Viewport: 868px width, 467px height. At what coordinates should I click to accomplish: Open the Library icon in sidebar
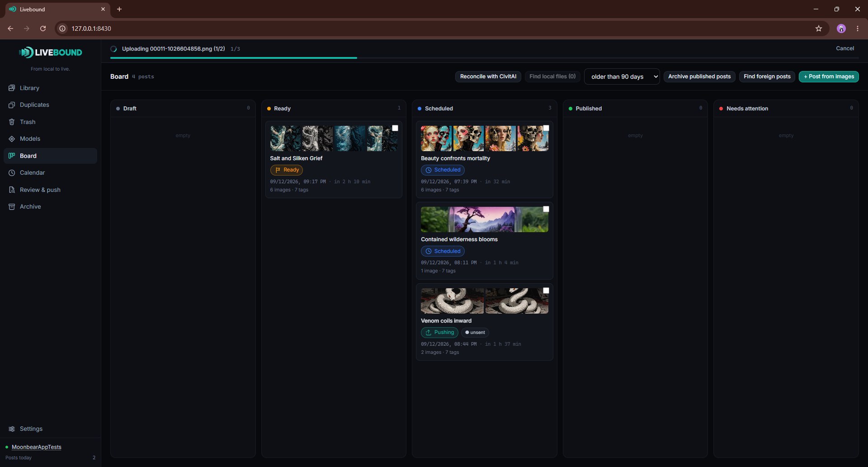[x=12, y=88]
